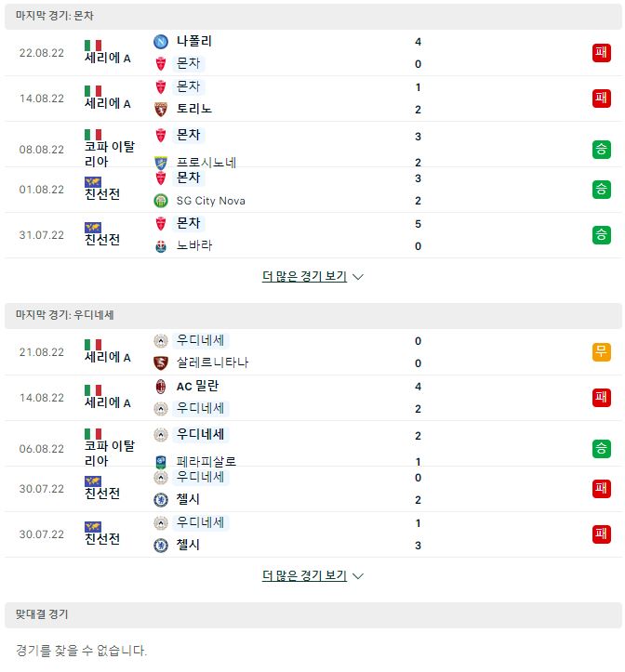Click the chevron beside Udinese 더 많은 경기 보기
625x672 pixels.
coord(358,576)
